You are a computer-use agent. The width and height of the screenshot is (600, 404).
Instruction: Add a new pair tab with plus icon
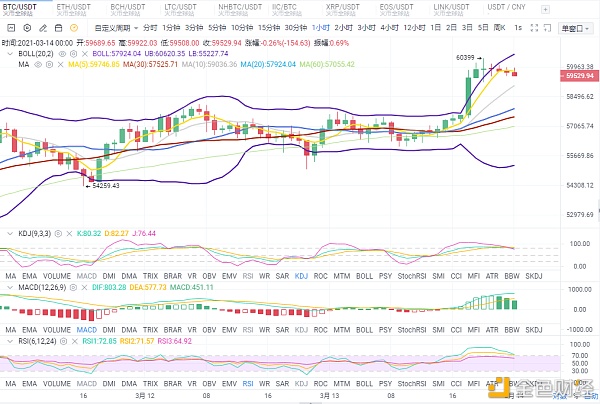point(545,10)
